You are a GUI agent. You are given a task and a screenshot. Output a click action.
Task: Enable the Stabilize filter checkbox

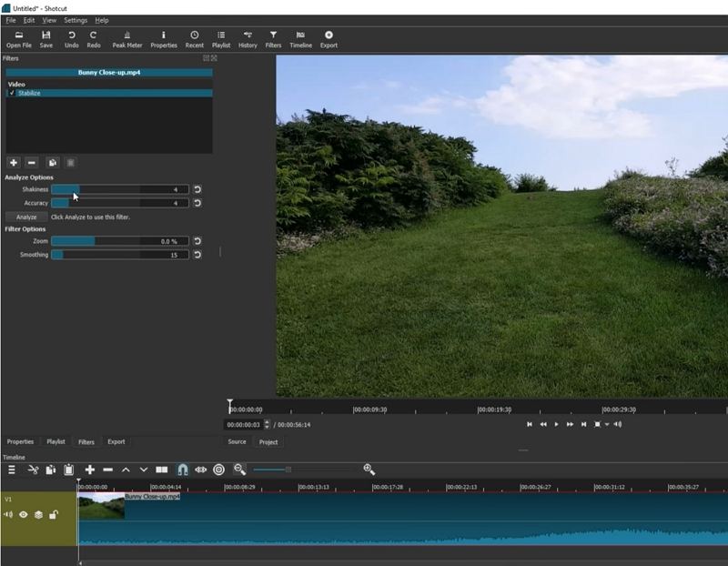[x=14, y=92]
